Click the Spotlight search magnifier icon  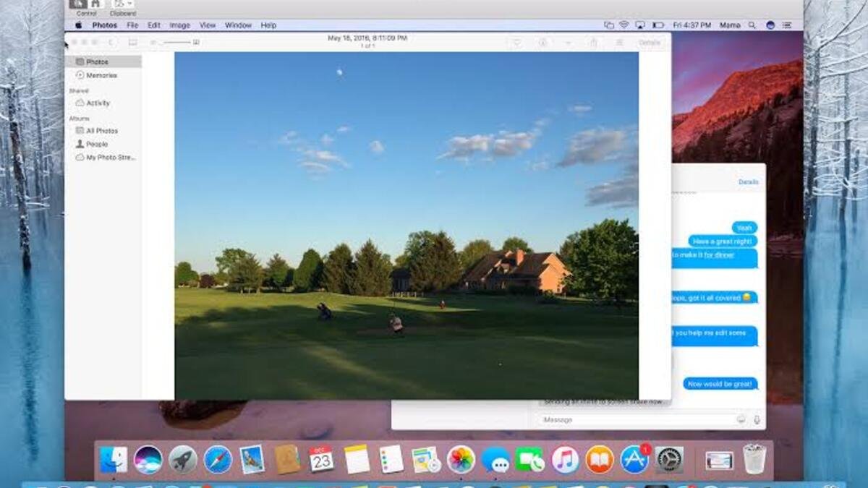coord(752,25)
